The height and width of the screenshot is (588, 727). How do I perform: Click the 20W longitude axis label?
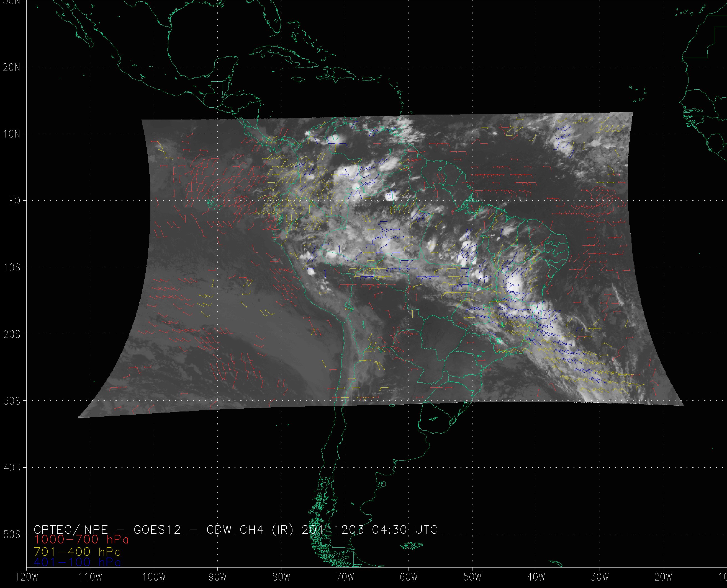pos(663,577)
